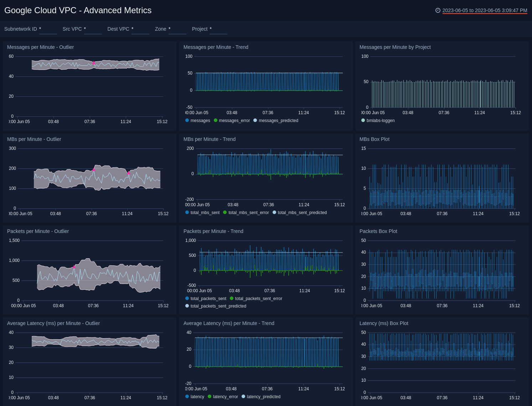Click the total_mbs_sent legend icon
Screen dimensions: 532x406
[187, 213]
